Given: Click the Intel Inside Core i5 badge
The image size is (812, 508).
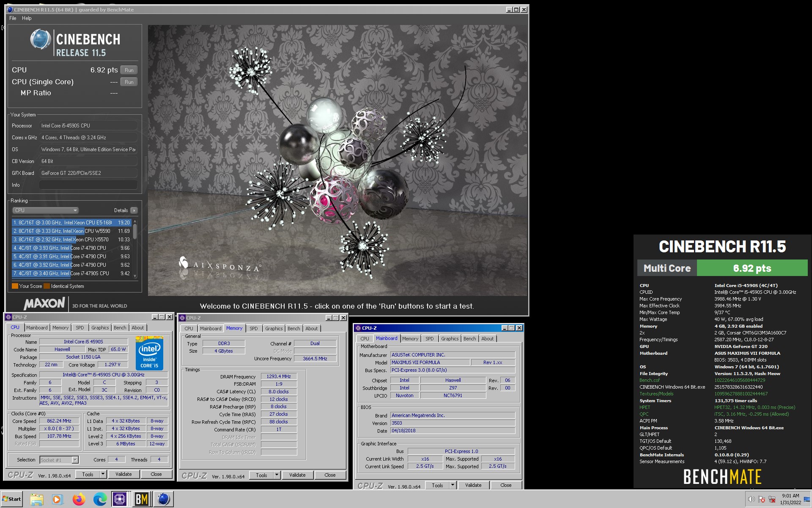Looking at the screenshot, I should pos(149,353).
